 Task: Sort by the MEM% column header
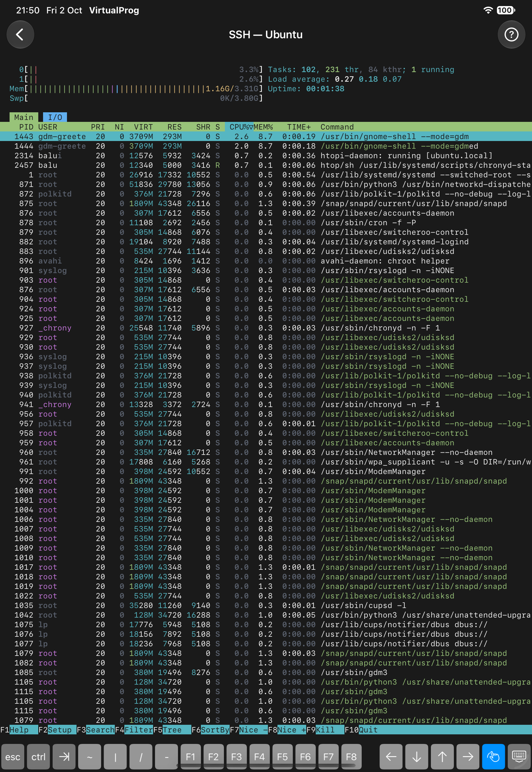point(263,127)
